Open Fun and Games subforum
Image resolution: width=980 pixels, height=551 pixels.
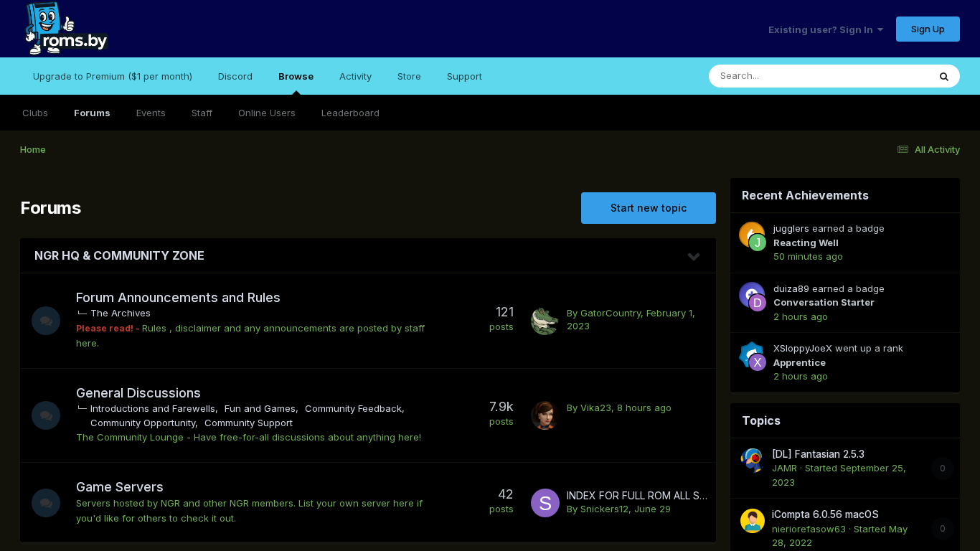(x=260, y=408)
